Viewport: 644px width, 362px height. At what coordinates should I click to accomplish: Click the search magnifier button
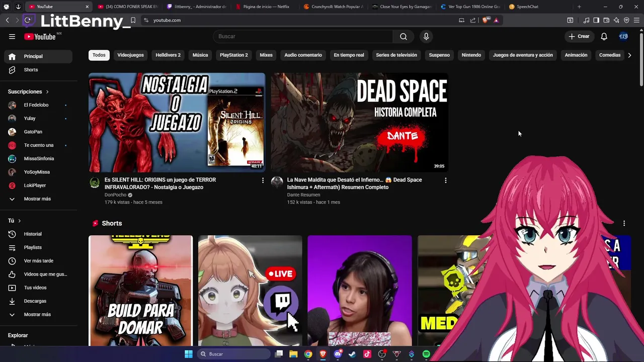[x=404, y=36]
